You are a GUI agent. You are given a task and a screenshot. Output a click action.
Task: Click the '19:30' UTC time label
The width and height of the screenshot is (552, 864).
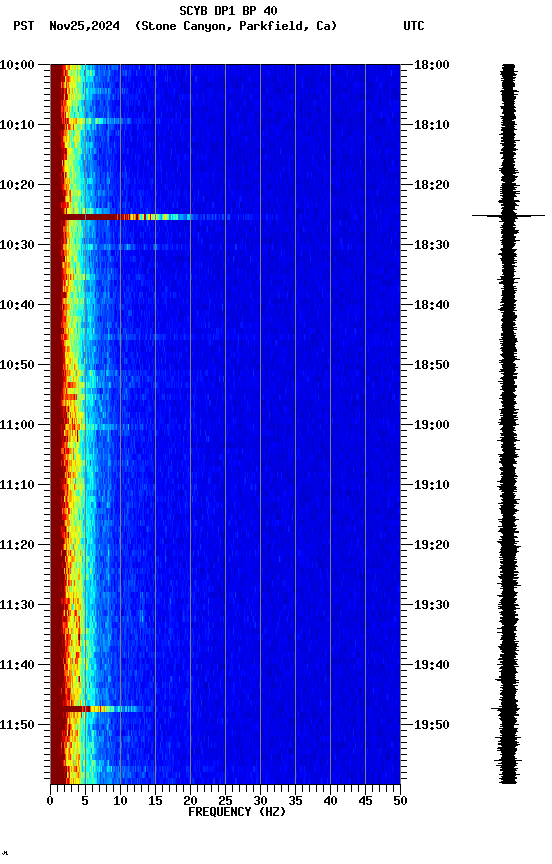432,606
